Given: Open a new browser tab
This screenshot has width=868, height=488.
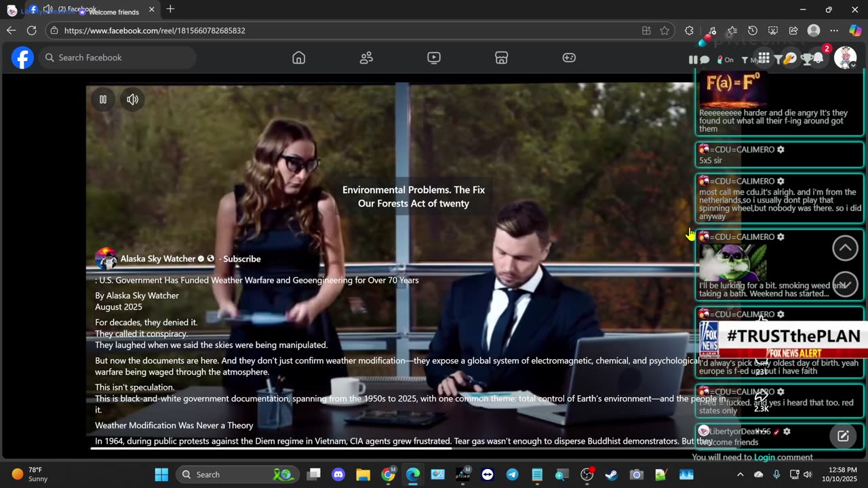Looking at the screenshot, I should pos(170,9).
